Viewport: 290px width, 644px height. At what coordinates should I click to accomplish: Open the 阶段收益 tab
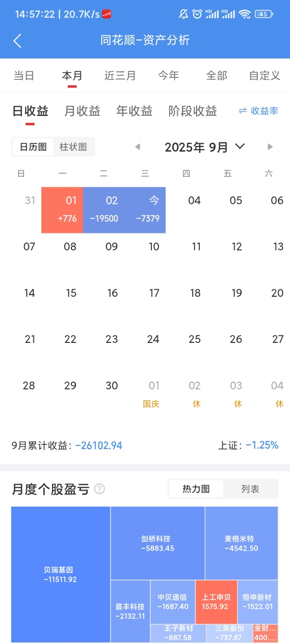193,111
